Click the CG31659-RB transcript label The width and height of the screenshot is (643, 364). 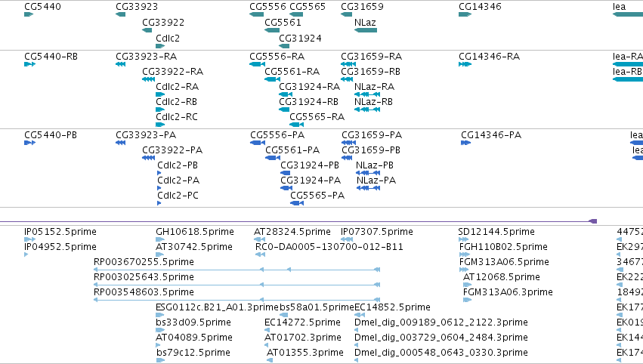(x=371, y=72)
